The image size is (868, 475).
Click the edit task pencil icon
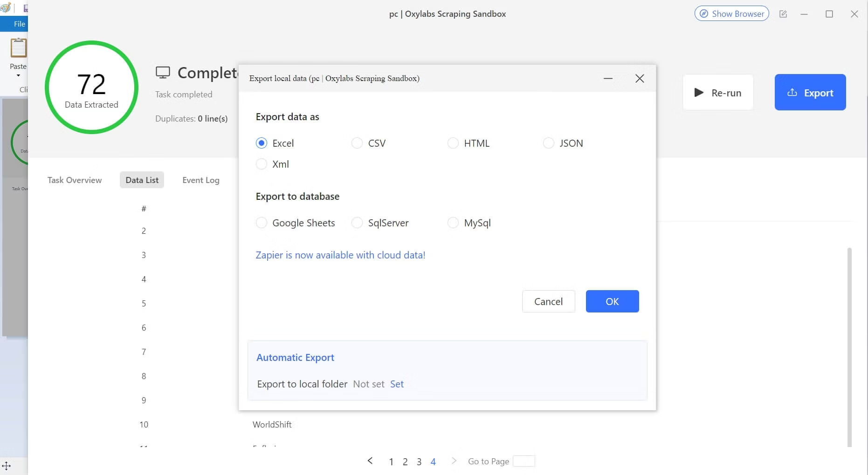(x=783, y=14)
